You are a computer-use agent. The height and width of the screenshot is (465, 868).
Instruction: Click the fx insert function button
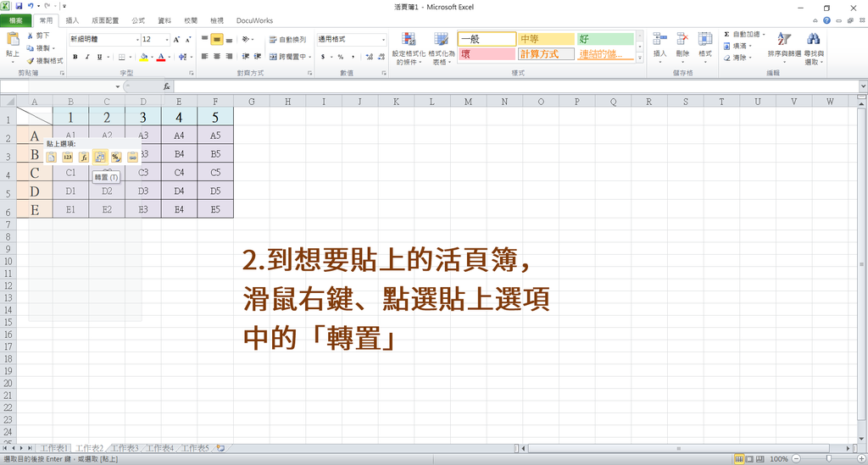coord(167,86)
